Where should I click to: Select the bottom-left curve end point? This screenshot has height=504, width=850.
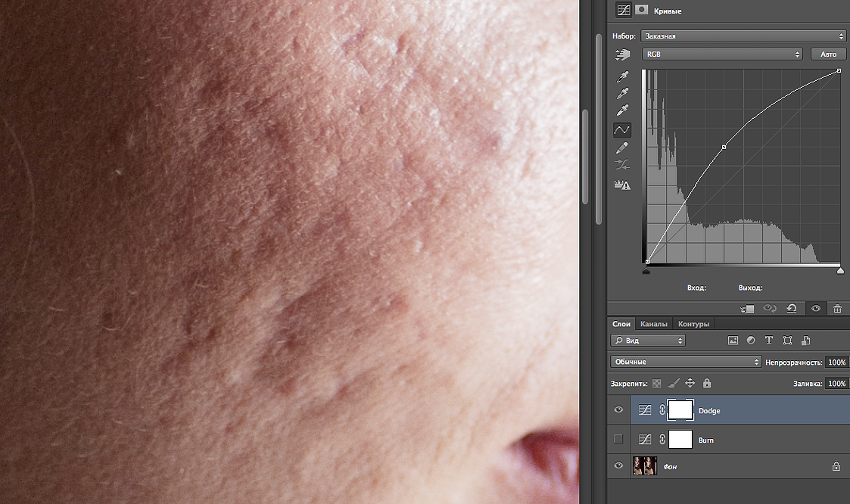coord(647,262)
